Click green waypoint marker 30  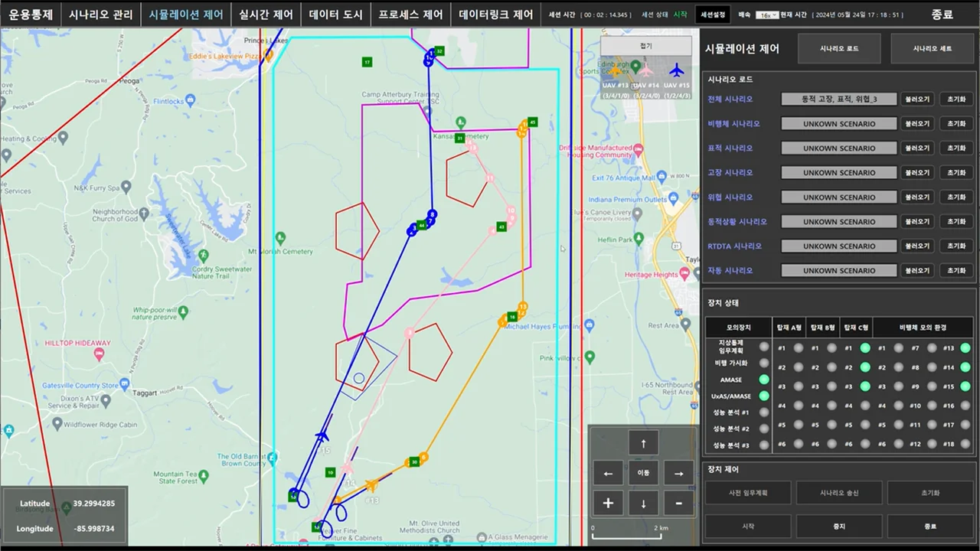coord(414,461)
